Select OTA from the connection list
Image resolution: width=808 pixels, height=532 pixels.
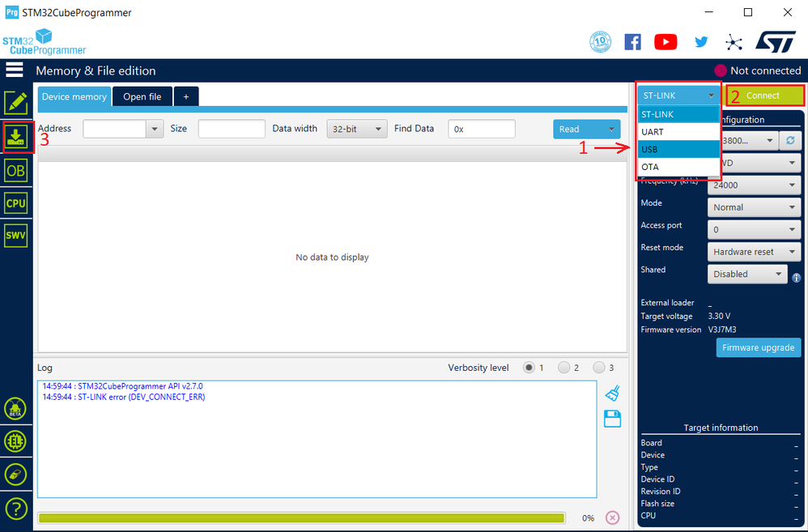pos(678,167)
